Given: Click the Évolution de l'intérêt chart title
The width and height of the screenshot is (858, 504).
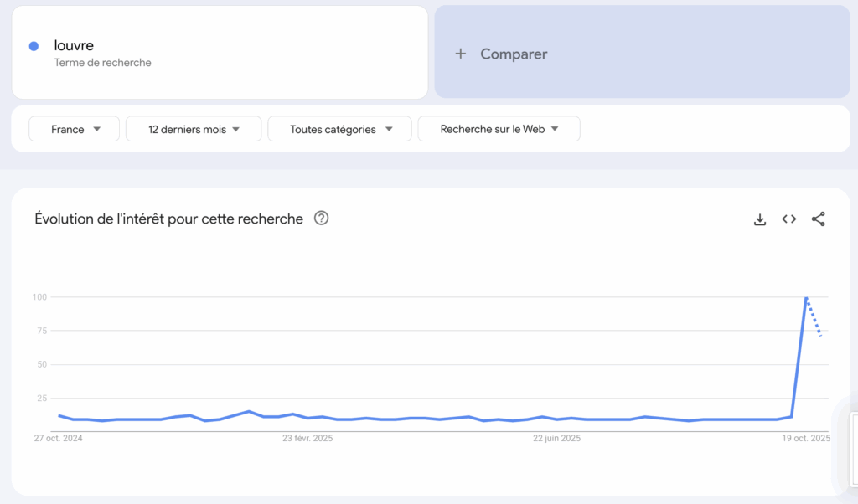Looking at the screenshot, I should pos(168,219).
